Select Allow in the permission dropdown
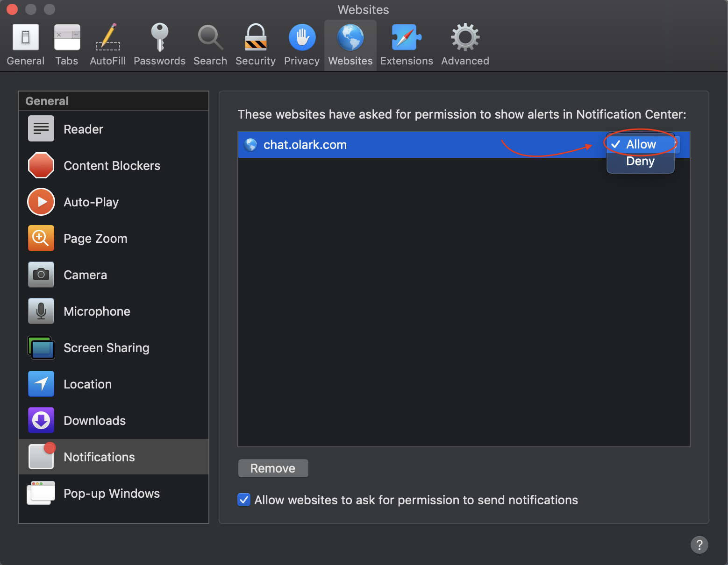The image size is (728, 565). [x=640, y=144]
